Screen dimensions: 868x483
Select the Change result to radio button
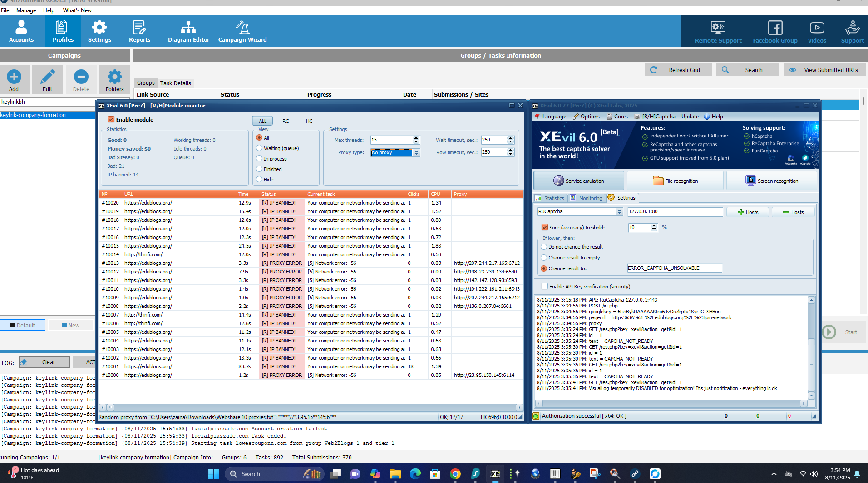pyautogui.click(x=544, y=268)
